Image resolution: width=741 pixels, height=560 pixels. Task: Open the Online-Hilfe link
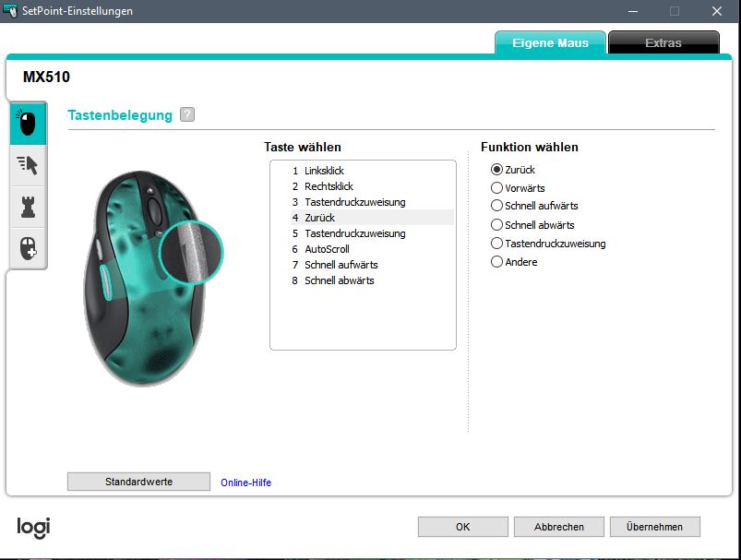click(x=245, y=483)
